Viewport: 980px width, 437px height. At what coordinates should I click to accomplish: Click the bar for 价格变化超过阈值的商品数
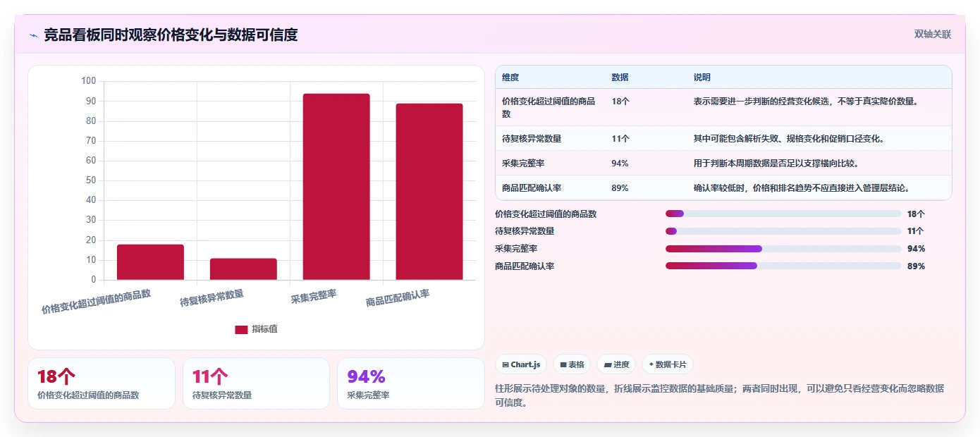pyautogui.click(x=150, y=262)
